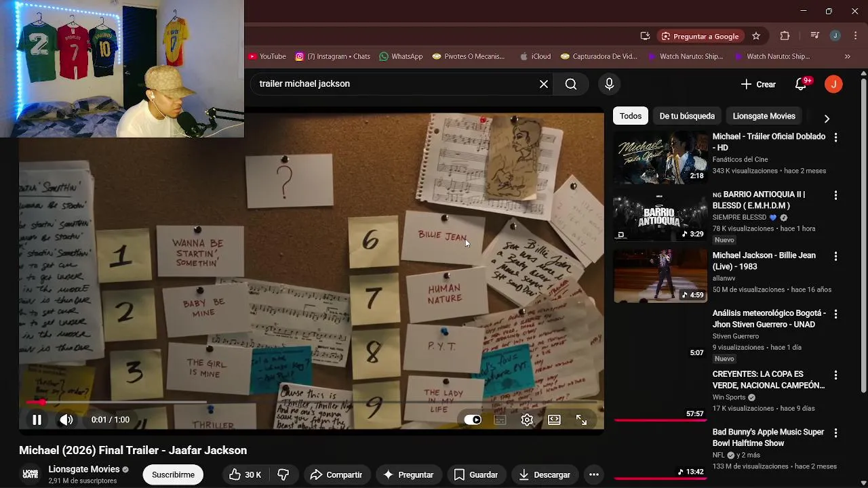868x488 pixels.
Task: Mute the video volume speaker icon
Action: tap(66, 420)
